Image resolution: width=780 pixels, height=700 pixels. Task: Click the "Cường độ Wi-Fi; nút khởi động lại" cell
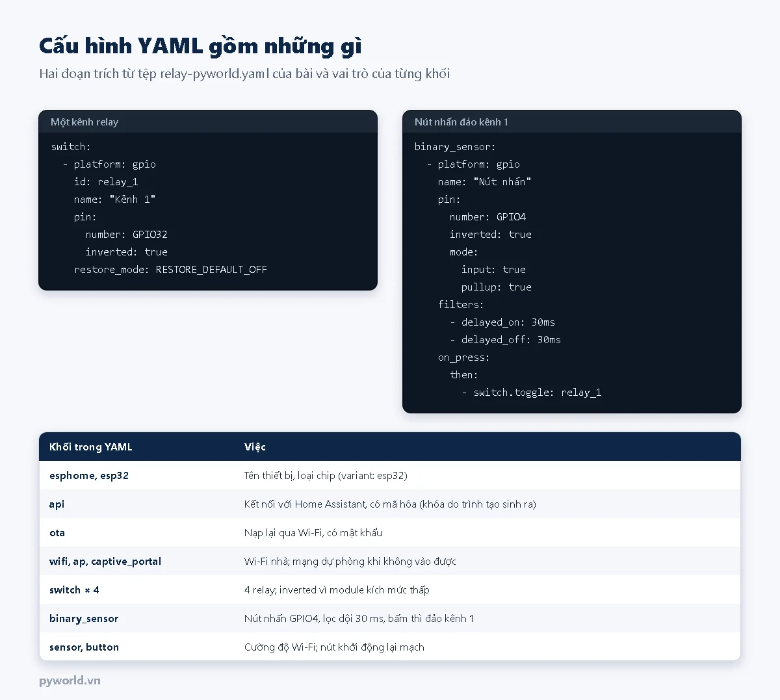pos(334,647)
